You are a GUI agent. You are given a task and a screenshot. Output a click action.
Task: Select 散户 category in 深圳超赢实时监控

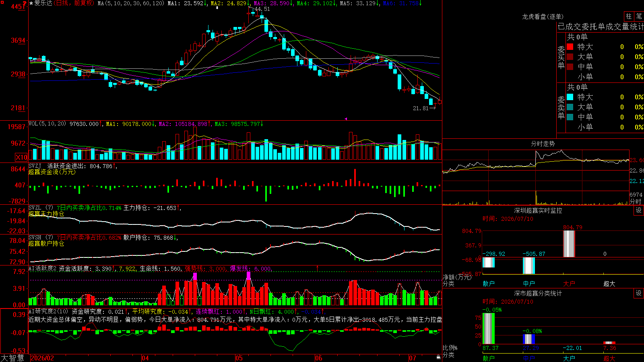point(489,284)
